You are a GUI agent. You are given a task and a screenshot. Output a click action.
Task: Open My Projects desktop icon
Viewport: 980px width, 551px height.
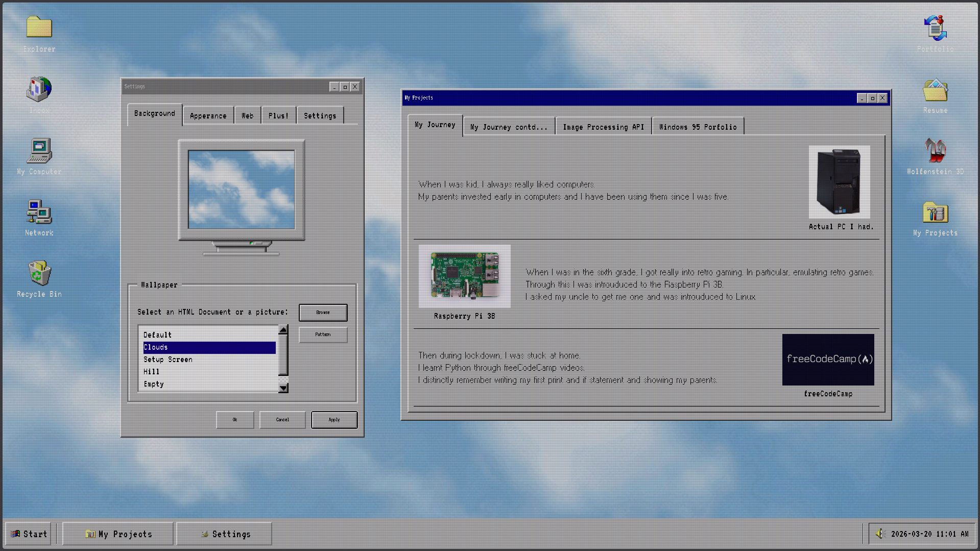pyautogui.click(x=935, y=212)
